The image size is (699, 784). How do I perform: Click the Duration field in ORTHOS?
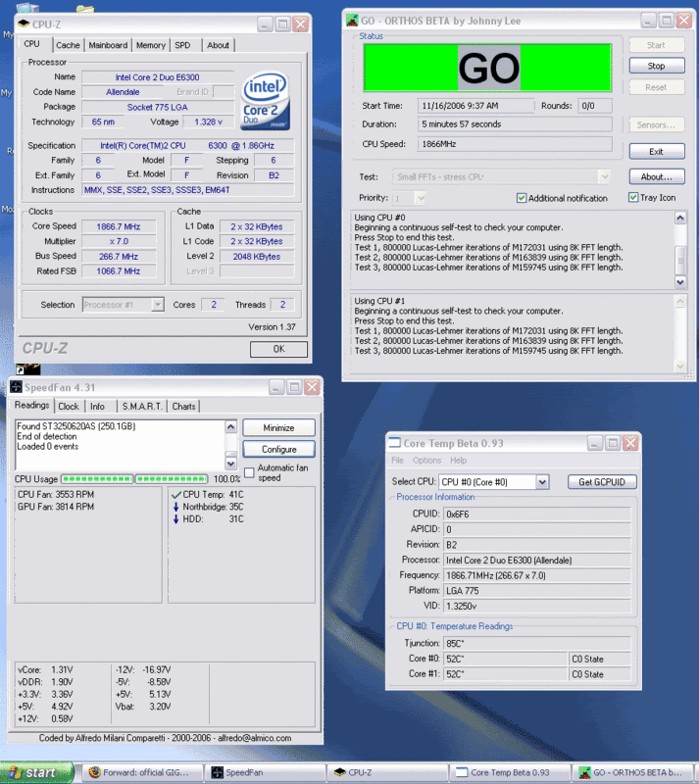(x=515, y=124)
